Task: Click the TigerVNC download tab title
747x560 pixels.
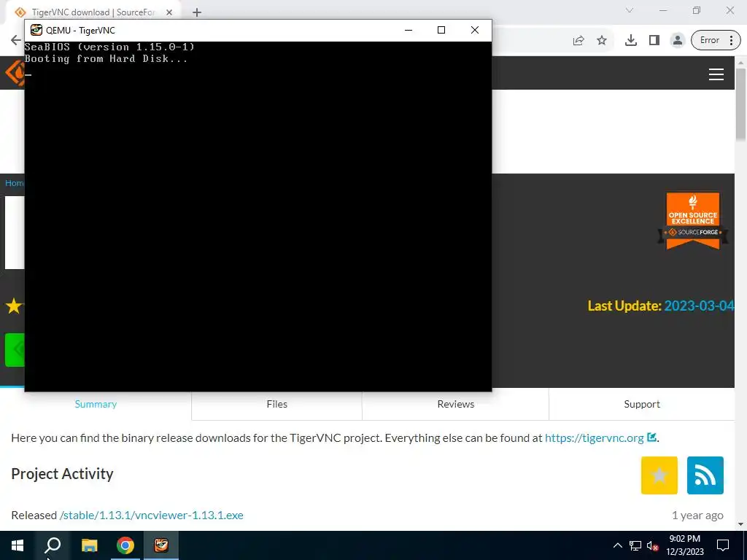Action: (94, 12)
